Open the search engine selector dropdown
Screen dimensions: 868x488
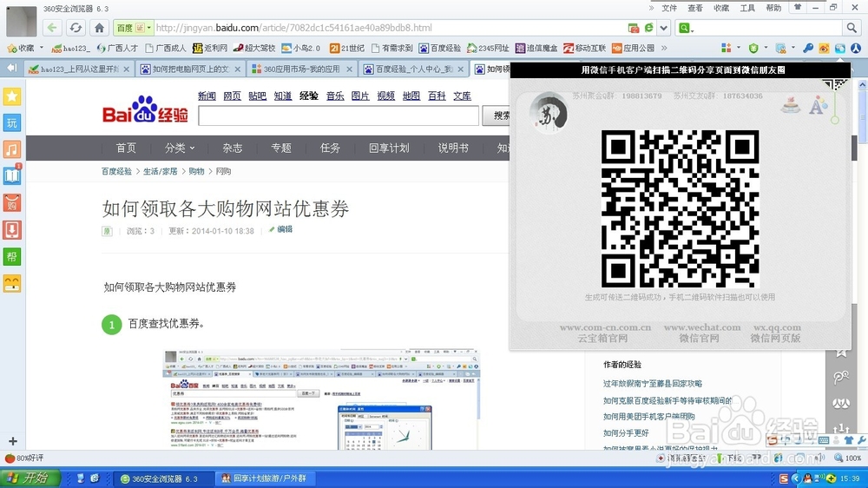(686, 28)
